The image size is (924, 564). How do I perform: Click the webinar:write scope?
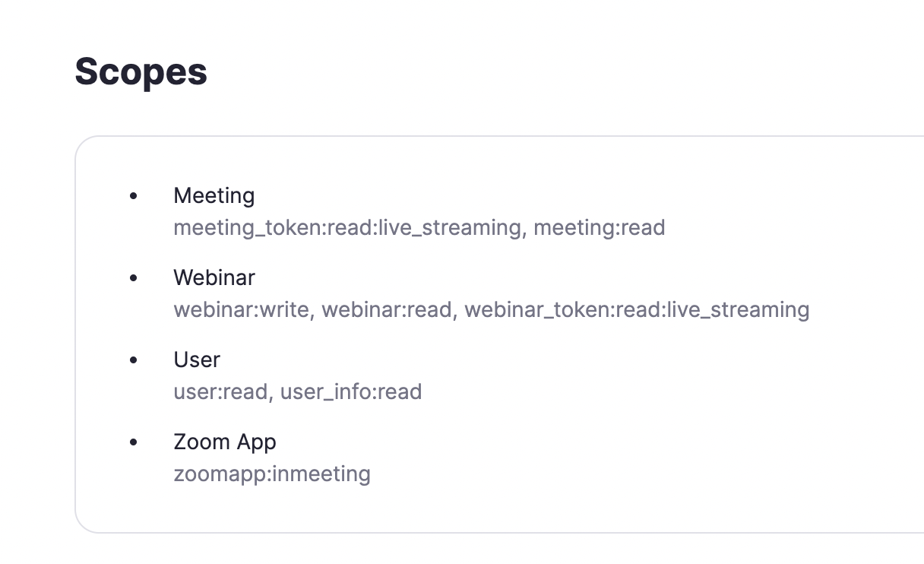(x=242, y=309)
